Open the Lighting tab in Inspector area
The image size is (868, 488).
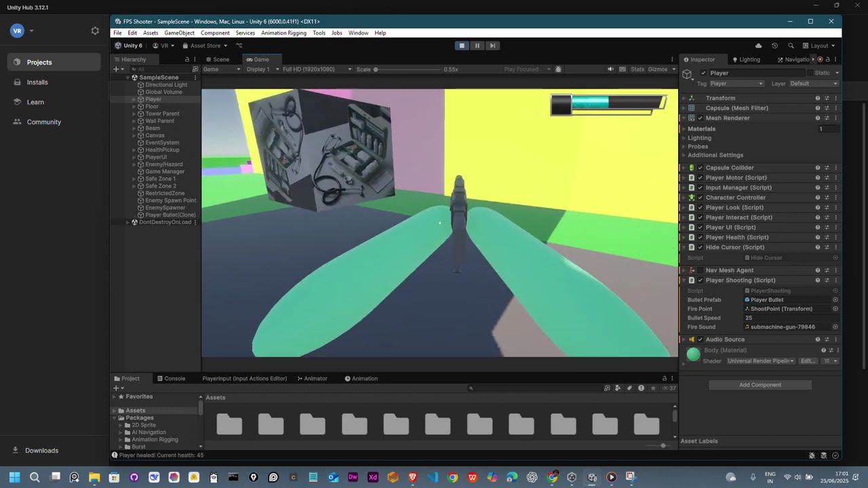[745, 60]
